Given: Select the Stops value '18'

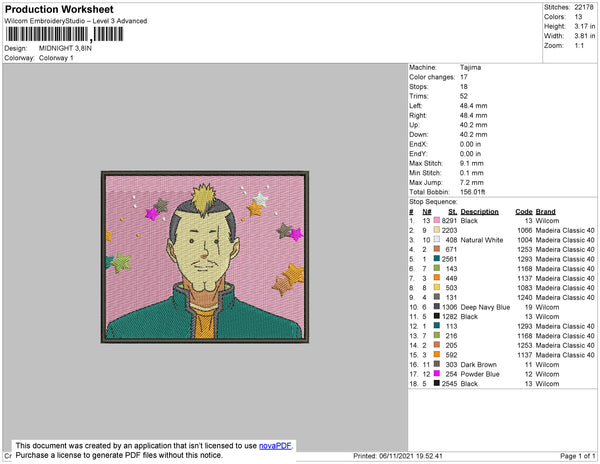Looking at the screenshot, I should (464, 86).
